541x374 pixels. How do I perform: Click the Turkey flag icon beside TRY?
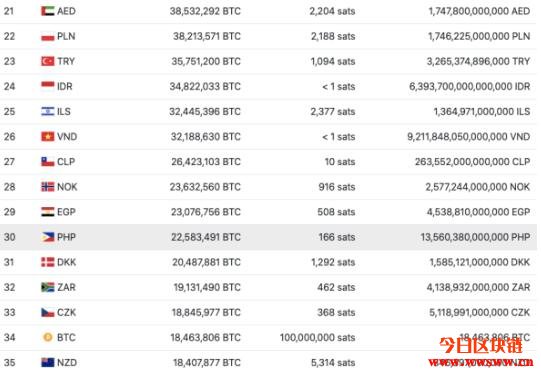click(48, 61)
